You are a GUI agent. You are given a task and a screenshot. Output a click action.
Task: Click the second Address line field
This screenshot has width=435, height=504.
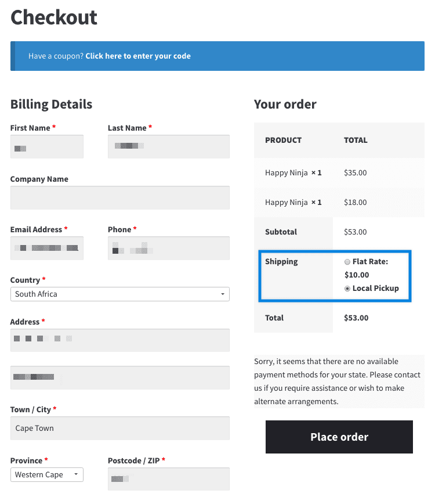(119, 377)
